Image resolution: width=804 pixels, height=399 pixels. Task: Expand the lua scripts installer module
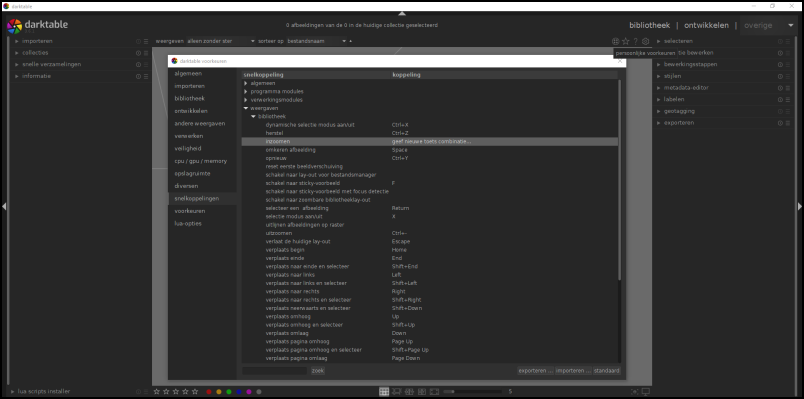pos(13,391)
